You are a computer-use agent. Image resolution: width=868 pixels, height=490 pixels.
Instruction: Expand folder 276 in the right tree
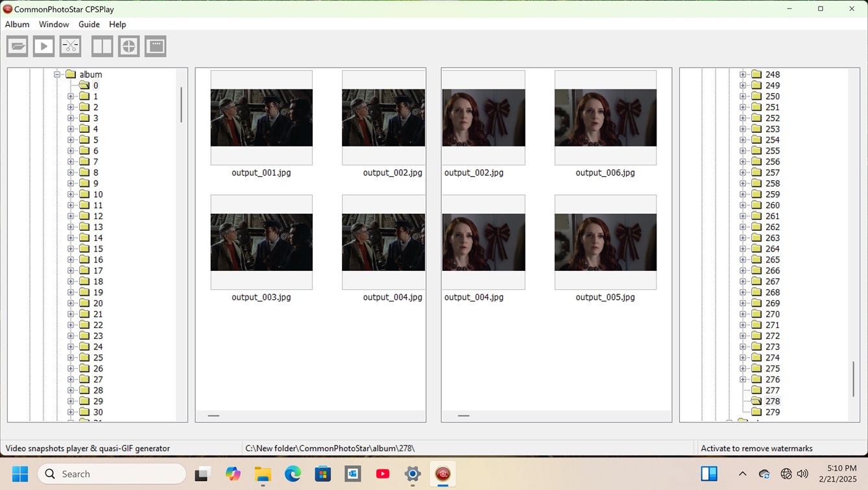743,379
